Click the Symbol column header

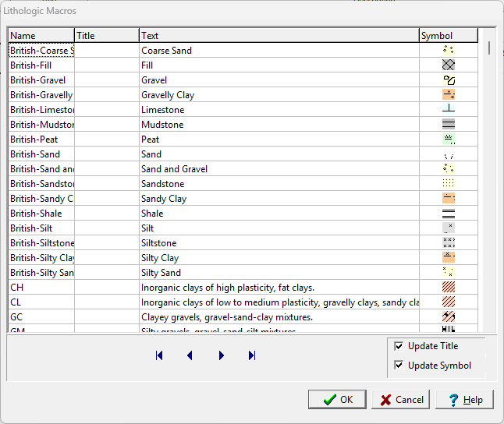pos(448,36)
